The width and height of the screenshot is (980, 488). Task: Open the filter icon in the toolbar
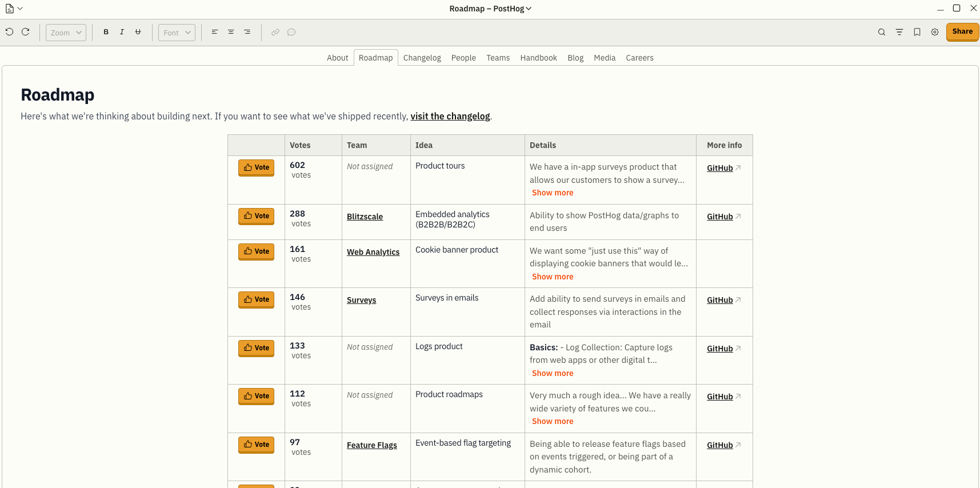[x=899, y=32]
